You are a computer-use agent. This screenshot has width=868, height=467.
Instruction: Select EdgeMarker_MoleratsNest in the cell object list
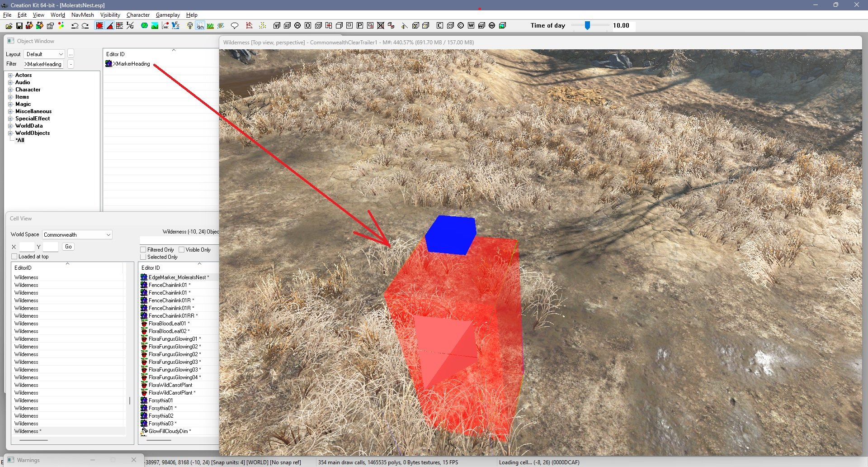pos(179,277)
